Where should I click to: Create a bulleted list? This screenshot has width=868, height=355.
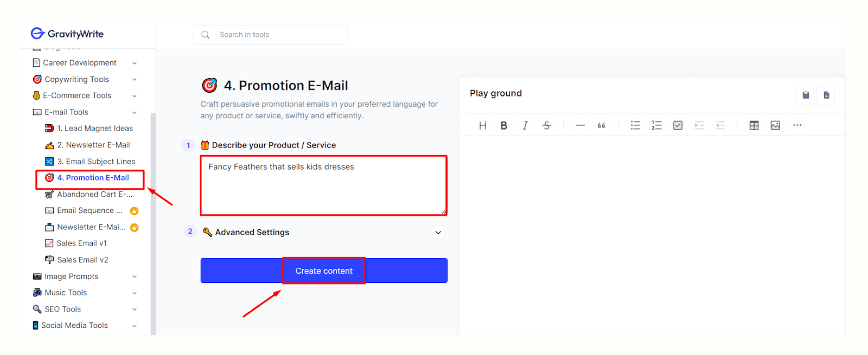point(635,126)
